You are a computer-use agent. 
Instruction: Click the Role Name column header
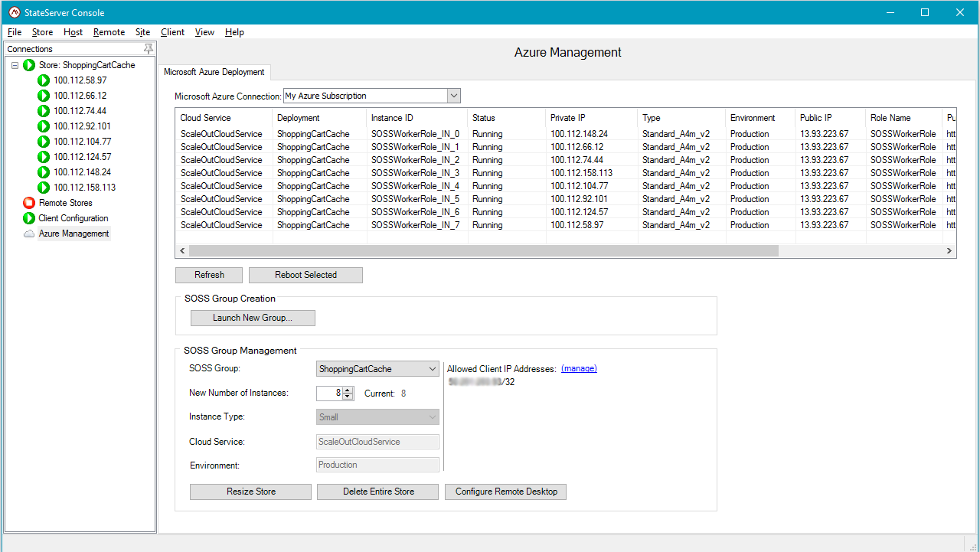pyautogui.click(x=904, y=118)
